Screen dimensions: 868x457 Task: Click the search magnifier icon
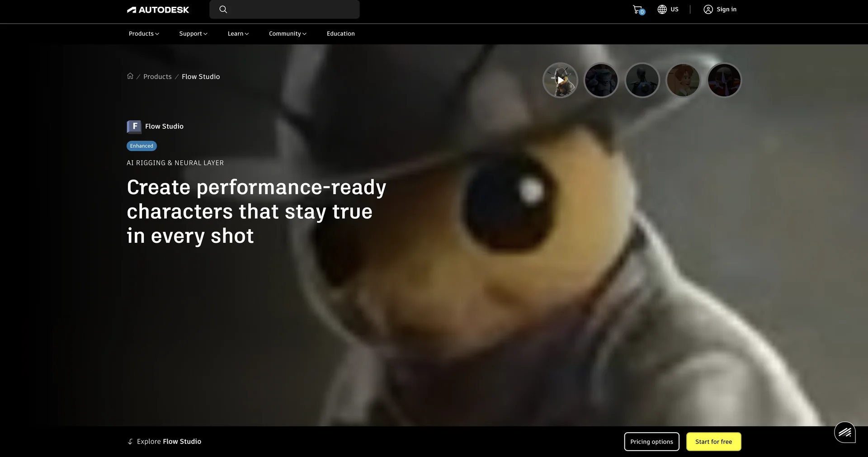tap(223, 9)
